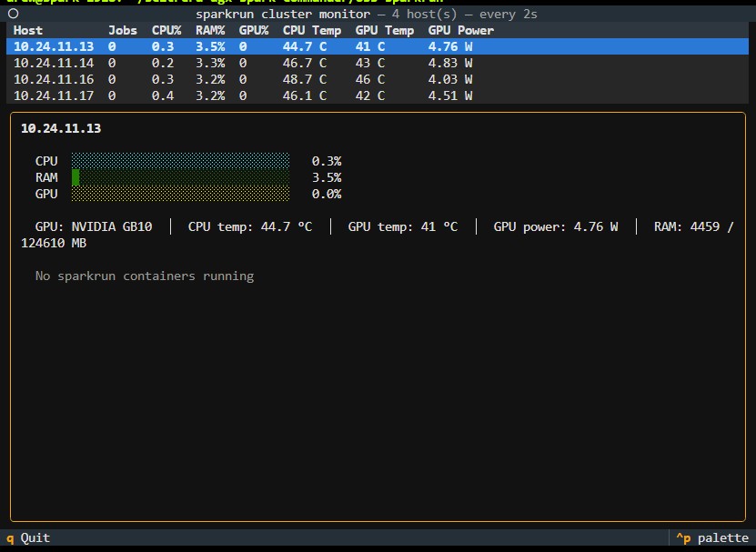Open the ^p palette command
The image size is (756, 552).
pyautogui.click(x=712, y=538)
